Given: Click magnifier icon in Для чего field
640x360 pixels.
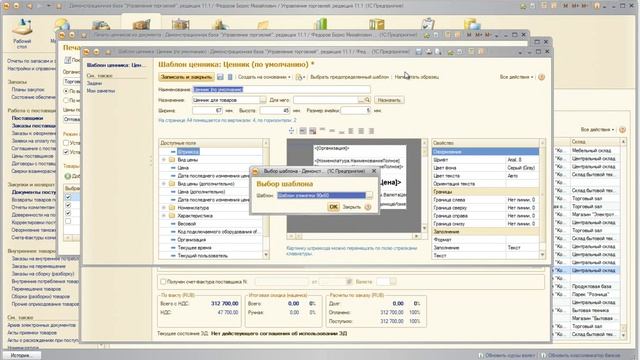Looking at the screenshot, I should pyautogui.click(x=367, y=100).
